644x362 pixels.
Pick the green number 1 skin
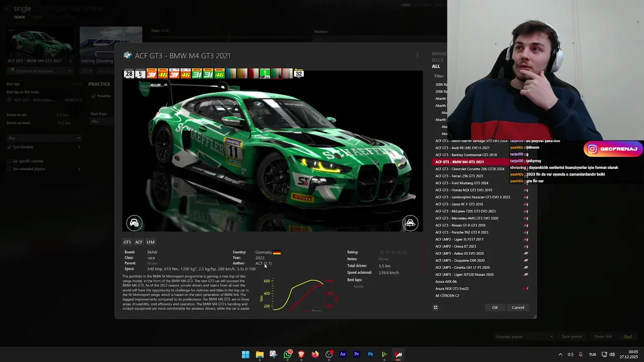point(265,74)
